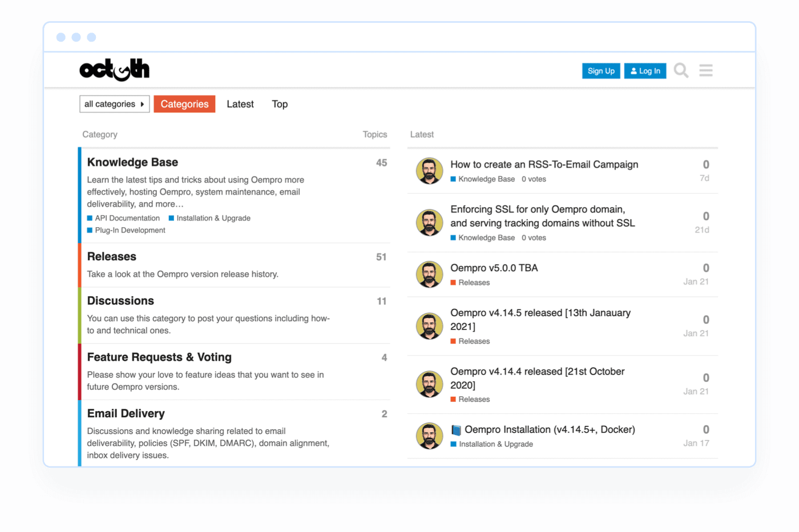The image size is (799, 532).
Task: Click avatar beside Oempro v4.14.5 released topic
Action: coord(429,327)
